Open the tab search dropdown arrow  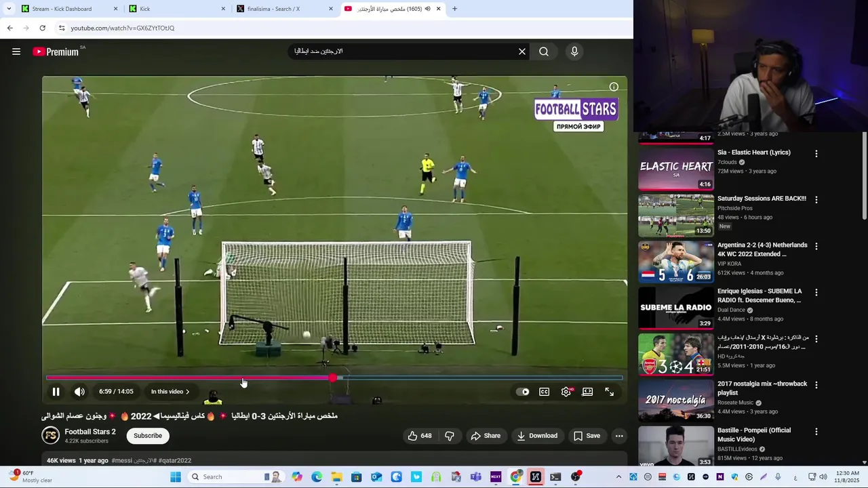8,9
